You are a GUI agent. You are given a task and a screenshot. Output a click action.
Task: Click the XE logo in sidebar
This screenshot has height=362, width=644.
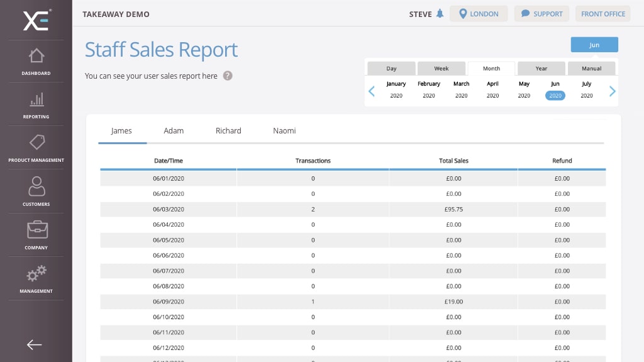[36, 20]
